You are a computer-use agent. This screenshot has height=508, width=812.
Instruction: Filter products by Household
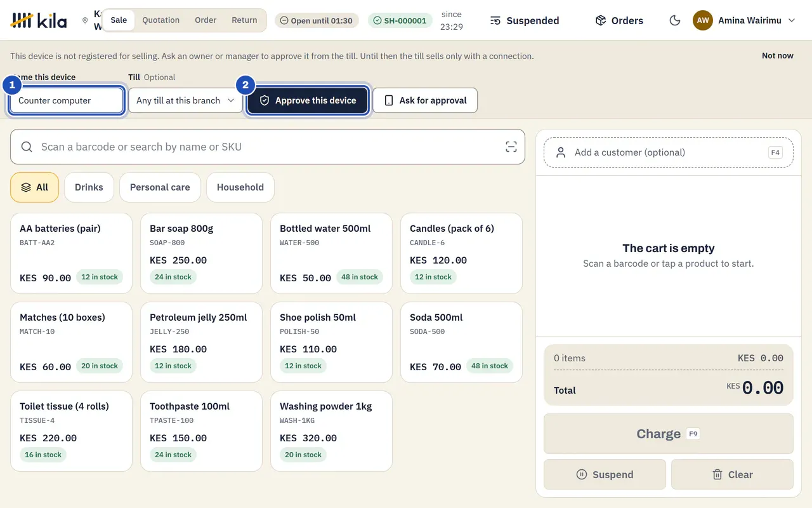(x=240, y=187)
